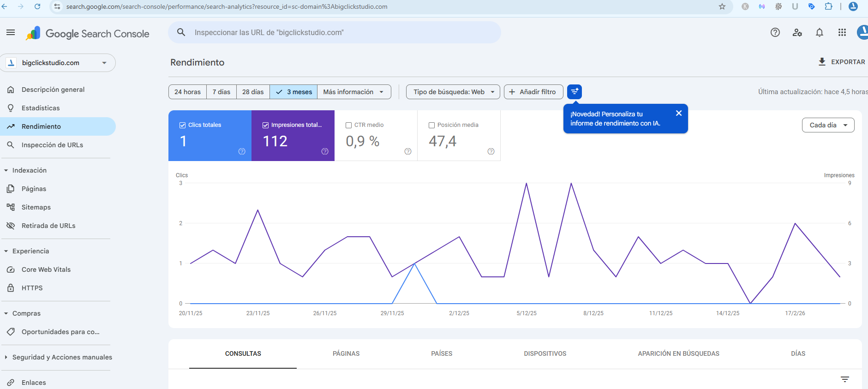Enable the CTR medio checkbox
Image resolution: width=868 pixels, height=389 pixels.
pyautogui.click(x=349, y=125)
